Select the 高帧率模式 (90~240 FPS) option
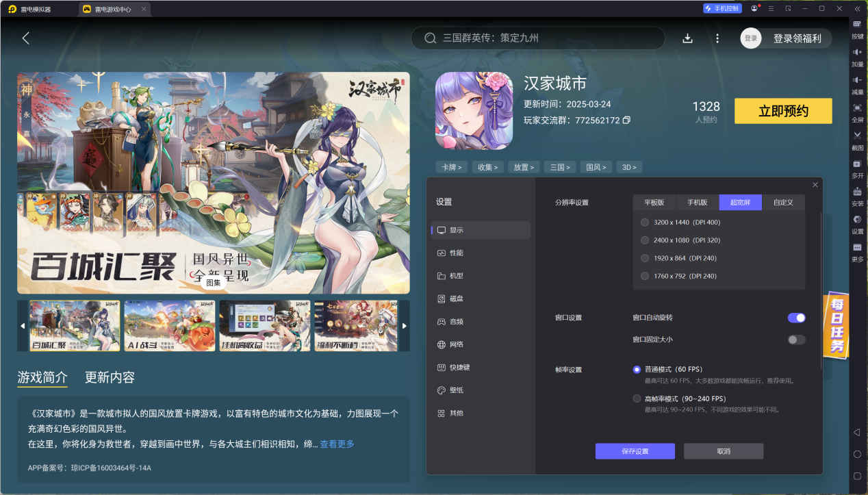This screenshot has width=868, height=495. [x=636, y=398]
